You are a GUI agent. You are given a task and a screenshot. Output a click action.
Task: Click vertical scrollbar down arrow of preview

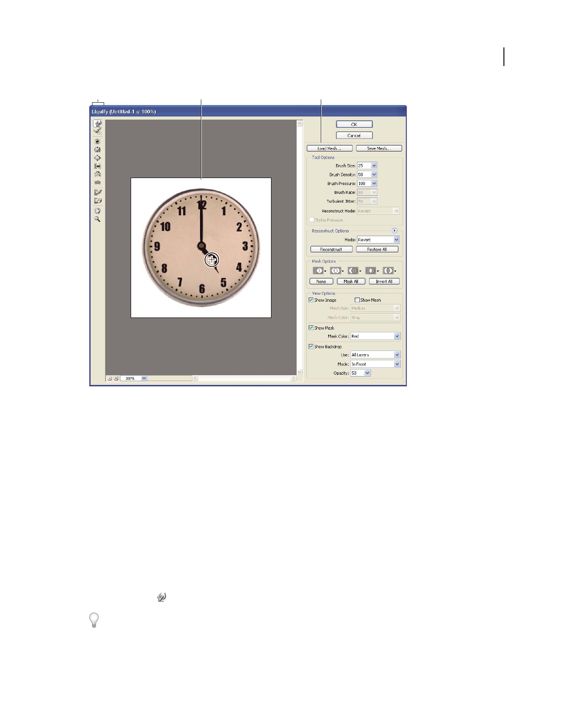(300, 372)
